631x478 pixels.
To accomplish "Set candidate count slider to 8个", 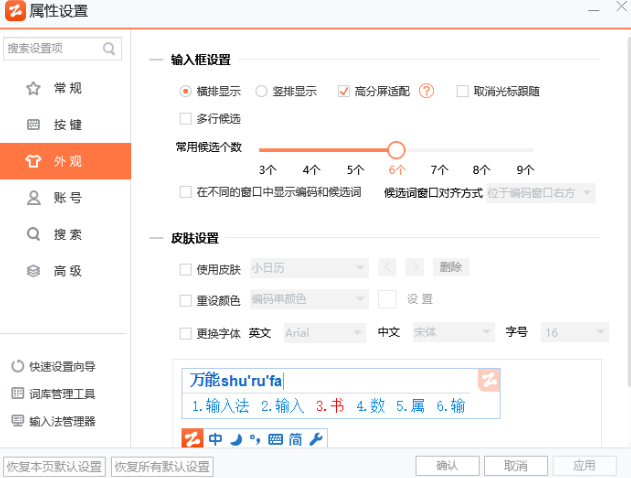I will (x=481, y=151).
